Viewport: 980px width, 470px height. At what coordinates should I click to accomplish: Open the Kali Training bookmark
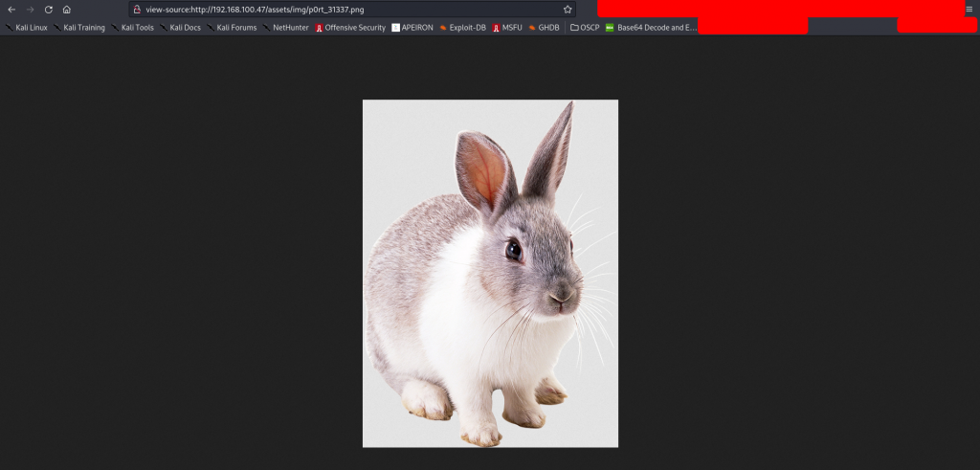click(x=79, y=28)
